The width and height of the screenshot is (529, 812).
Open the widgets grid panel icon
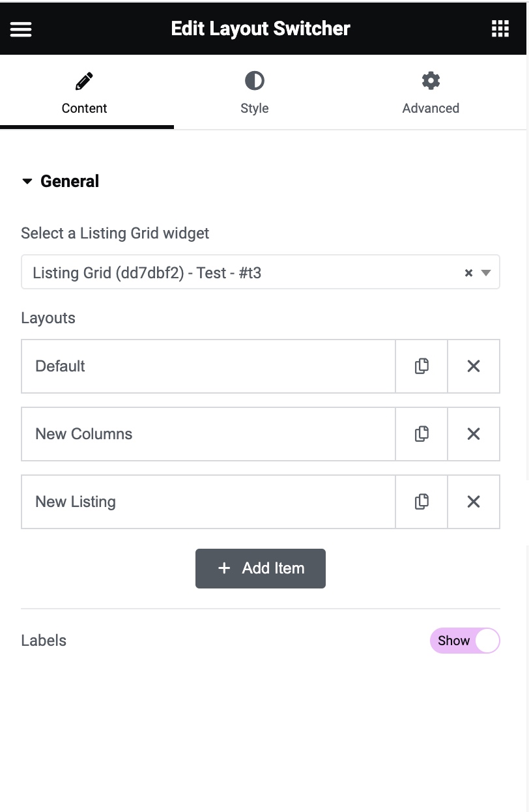pyautogui.click(x=500, y=29)
